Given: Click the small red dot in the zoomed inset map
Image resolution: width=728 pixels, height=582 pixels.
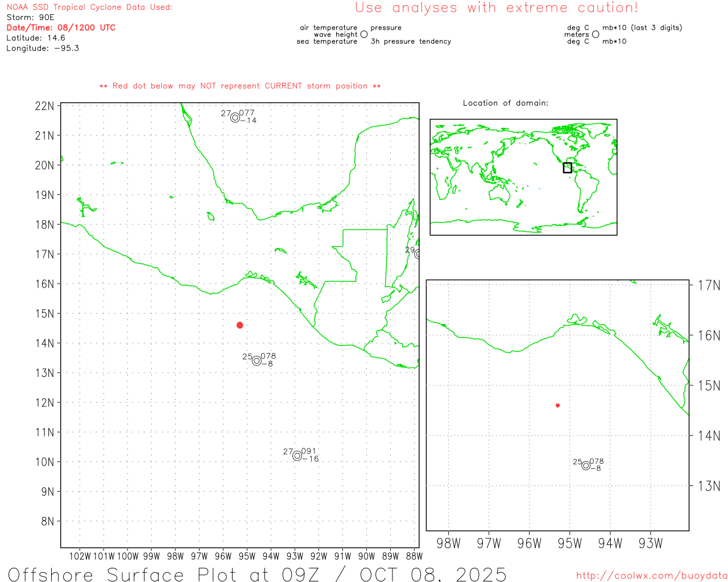Looking at the screenshot, I should click(557, 405).
